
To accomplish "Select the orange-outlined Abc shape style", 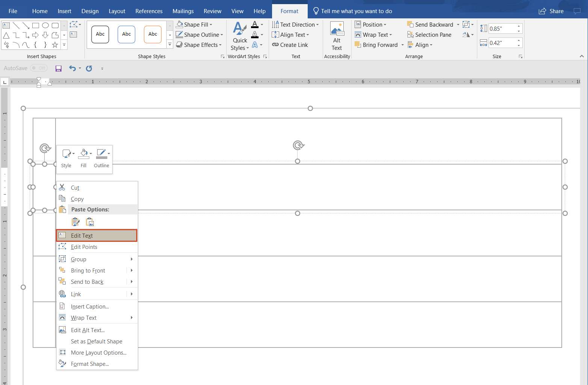I will point(153,34).
